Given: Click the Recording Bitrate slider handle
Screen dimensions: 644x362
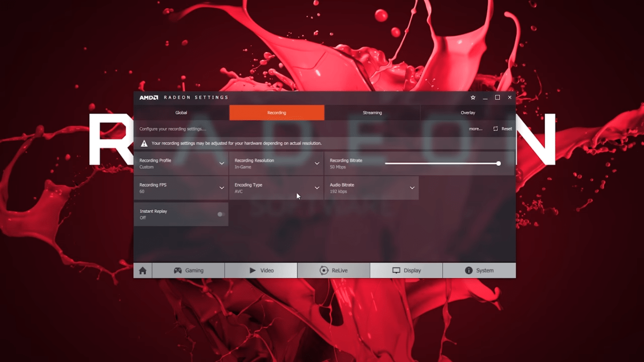Looking at the screenshot, I should 498,164.
